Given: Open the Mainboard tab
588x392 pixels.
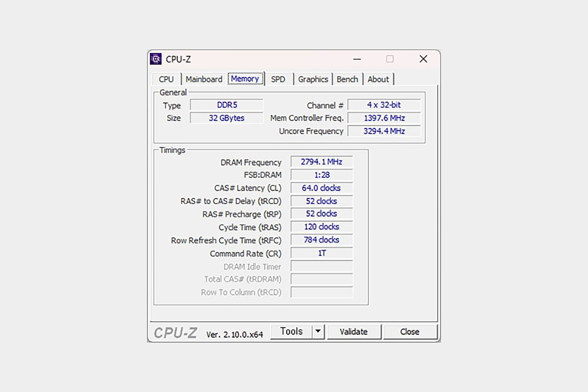Looking at the screenshot, I should [204, 79].
